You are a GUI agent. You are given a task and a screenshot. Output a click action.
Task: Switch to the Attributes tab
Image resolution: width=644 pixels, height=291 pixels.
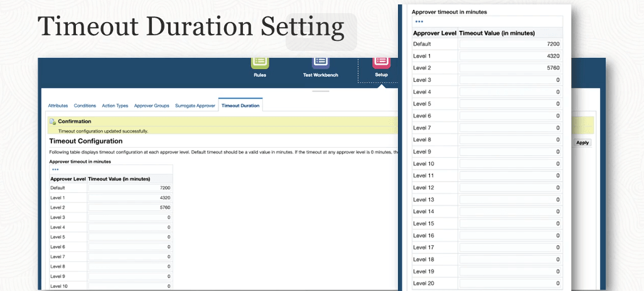58,106
